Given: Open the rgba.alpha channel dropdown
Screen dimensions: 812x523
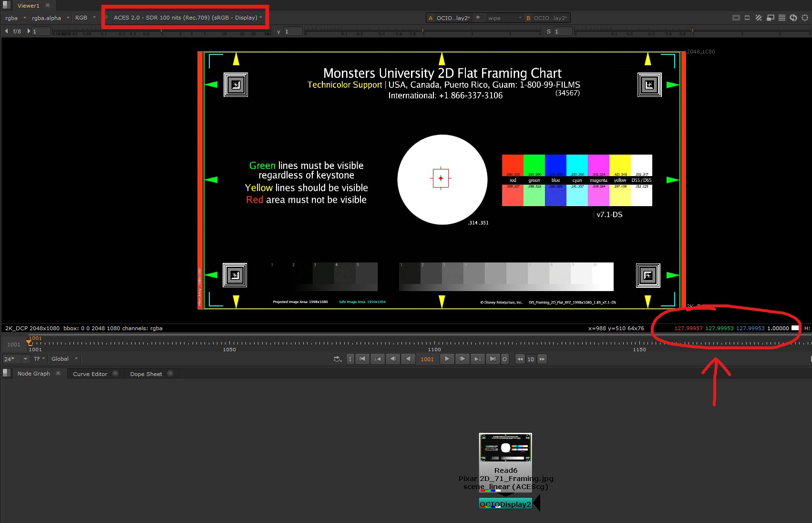Looking at the screenshot, I should (50, 18).
